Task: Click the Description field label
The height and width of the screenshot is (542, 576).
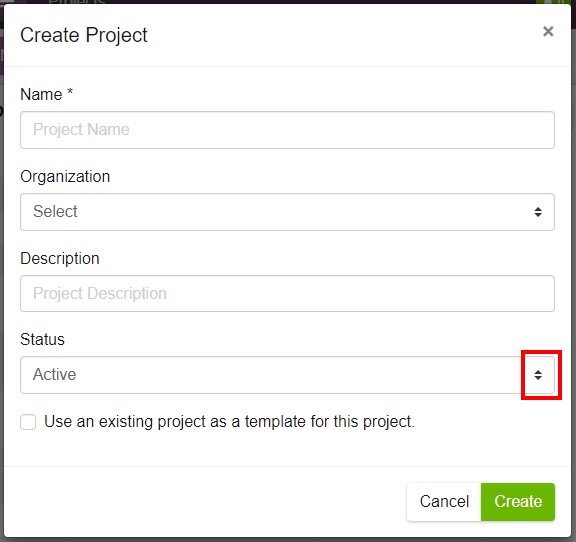Action: (60, 259)
